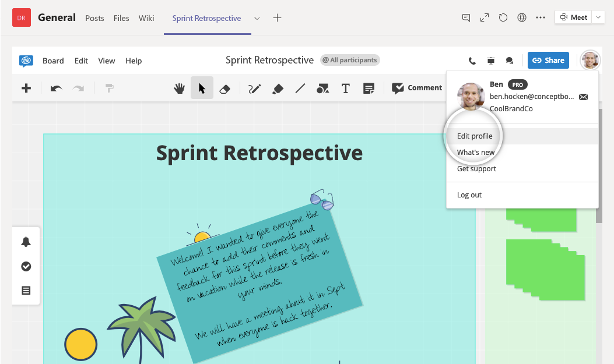Open the shapes tool

[x=322, y=89]
